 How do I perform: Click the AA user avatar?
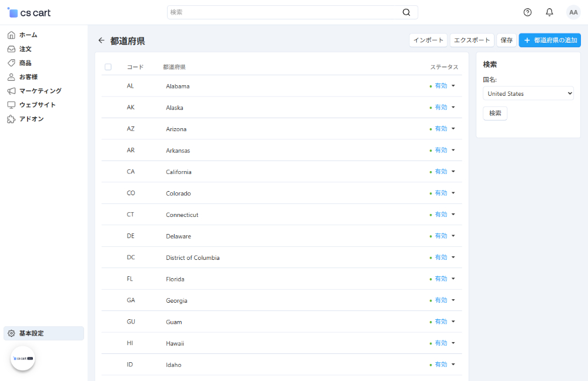(x=573, y=12)
